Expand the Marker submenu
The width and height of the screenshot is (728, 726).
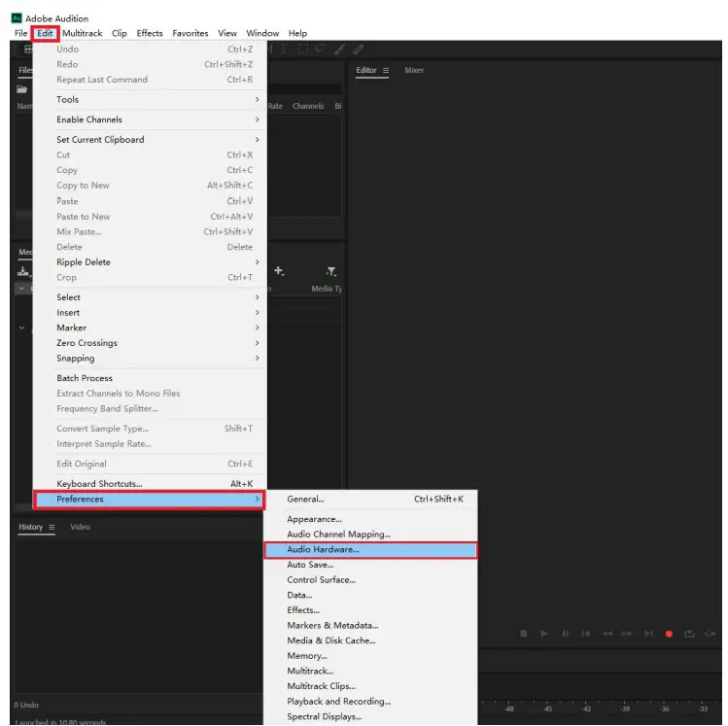(x=150, y=328)
